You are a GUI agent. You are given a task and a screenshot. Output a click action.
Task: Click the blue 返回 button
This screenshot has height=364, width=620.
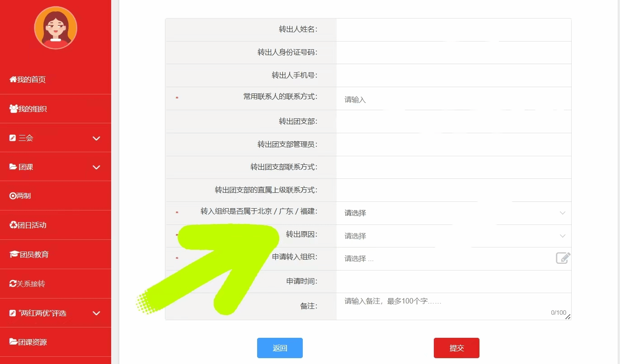tap(280, 348)
